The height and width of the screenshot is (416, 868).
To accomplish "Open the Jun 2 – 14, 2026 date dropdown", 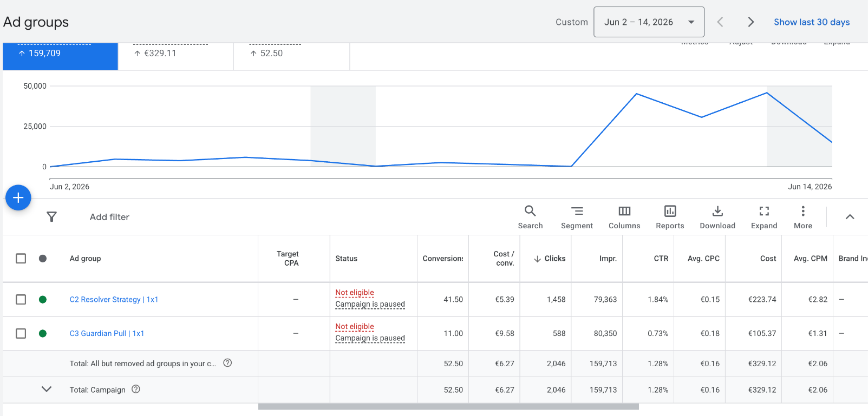I will 649,22.
